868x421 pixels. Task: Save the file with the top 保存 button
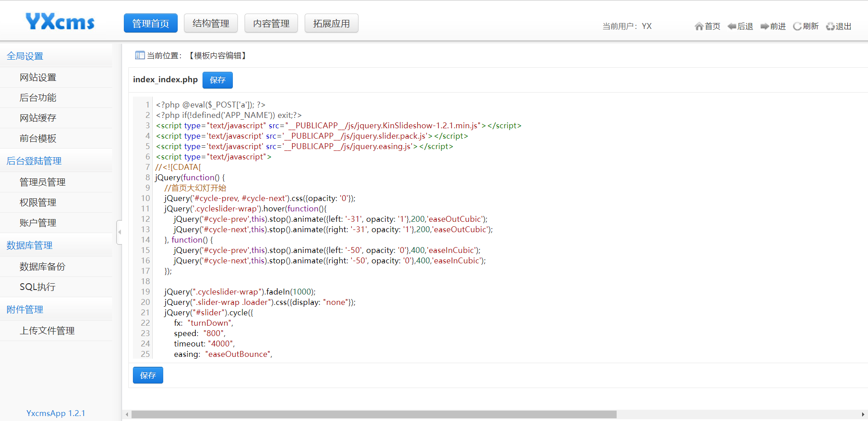point(217,80)
